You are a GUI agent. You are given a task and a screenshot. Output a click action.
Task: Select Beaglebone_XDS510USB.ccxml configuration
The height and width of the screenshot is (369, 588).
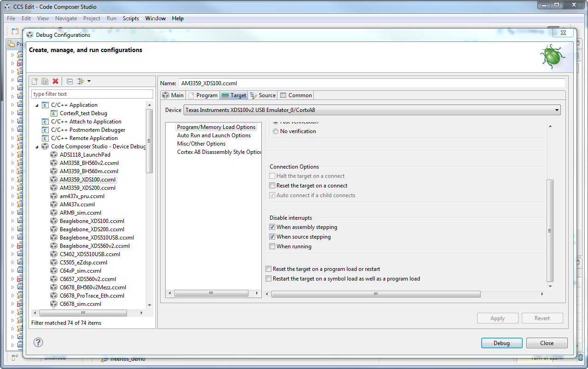click(x=97, y=238)
